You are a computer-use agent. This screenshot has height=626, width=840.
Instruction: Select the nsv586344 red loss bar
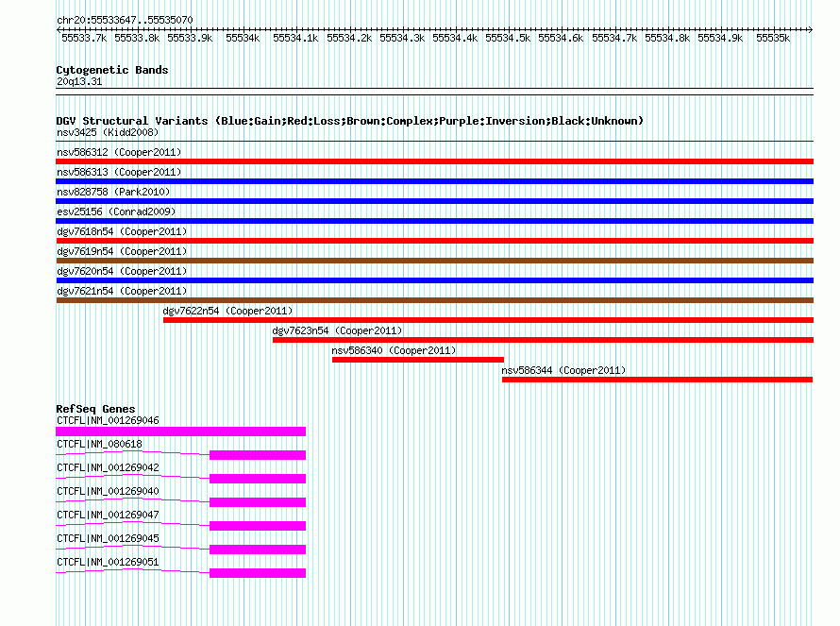point(657,380)
